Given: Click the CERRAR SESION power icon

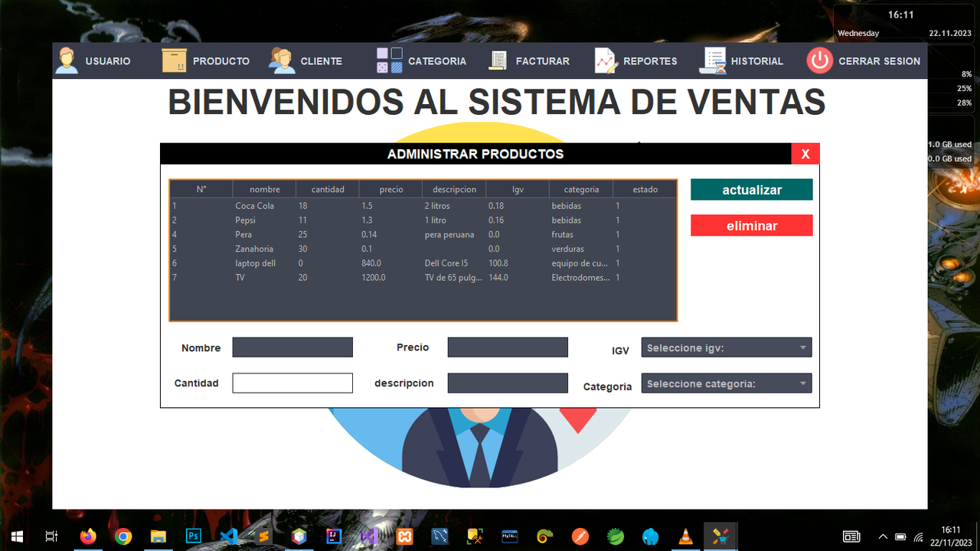Looking at the screenshot, I should 818,60.
